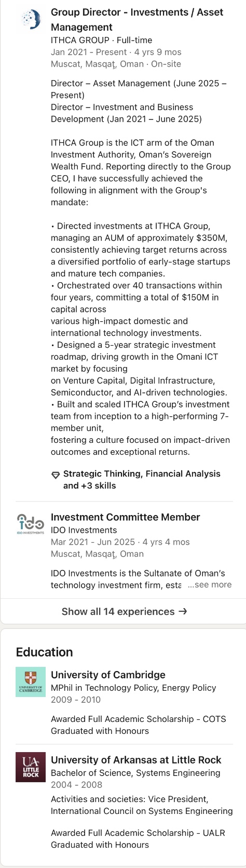Click the Education section heading
246x868 pixels.
click(x=44, y=652)
